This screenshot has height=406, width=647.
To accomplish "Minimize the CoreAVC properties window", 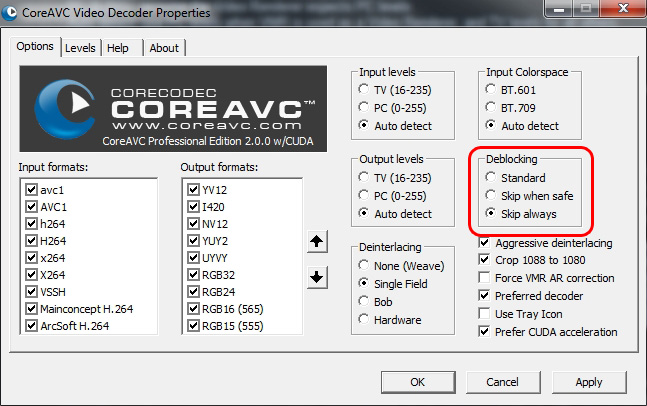I will (x=559, y=8).
